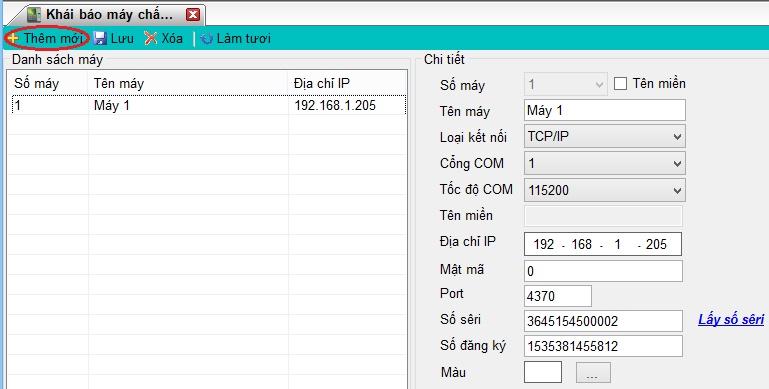Screen dimensions: 769x389
Task: Open color picker with the ... button
Action: coord(593,373)
